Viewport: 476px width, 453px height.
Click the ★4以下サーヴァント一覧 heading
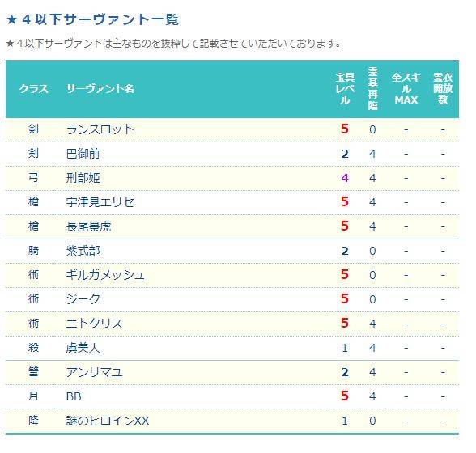point(92,19)
